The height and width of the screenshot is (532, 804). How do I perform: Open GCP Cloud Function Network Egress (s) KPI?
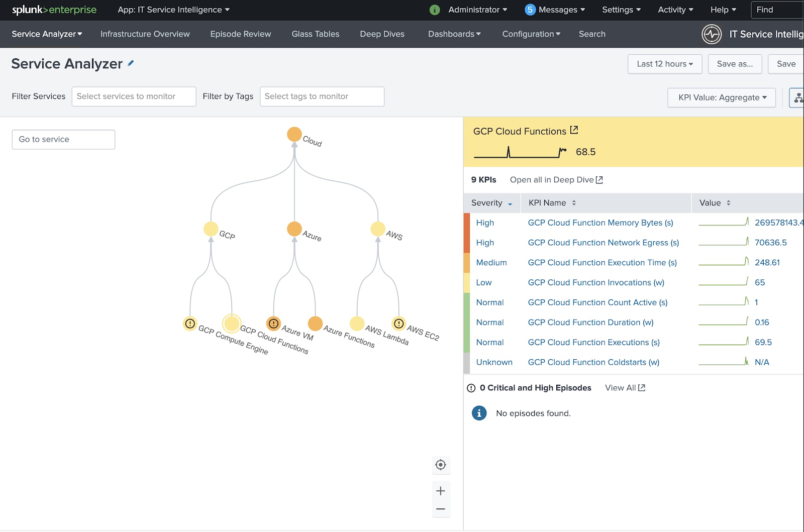pos(604,243)
